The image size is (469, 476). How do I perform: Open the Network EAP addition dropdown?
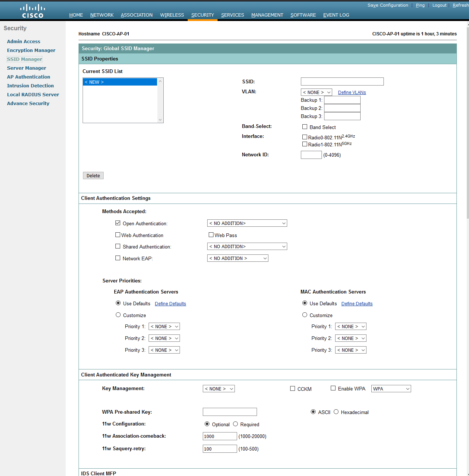pyautogui.click(x=238, y=258)
